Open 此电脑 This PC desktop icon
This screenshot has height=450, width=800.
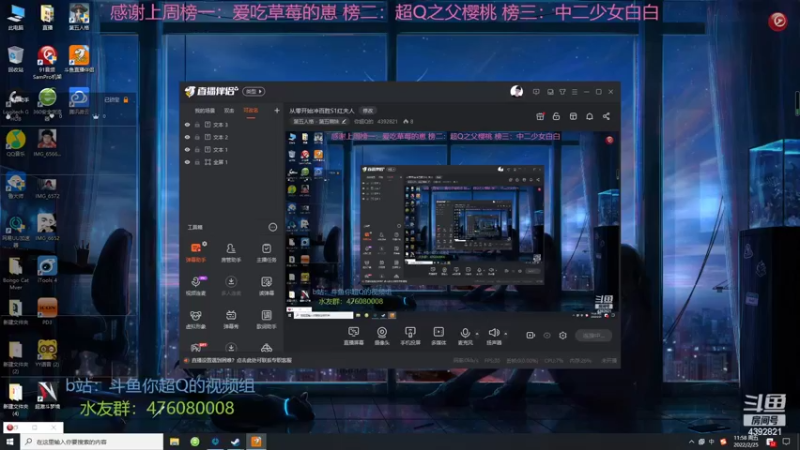pos(15,17)
